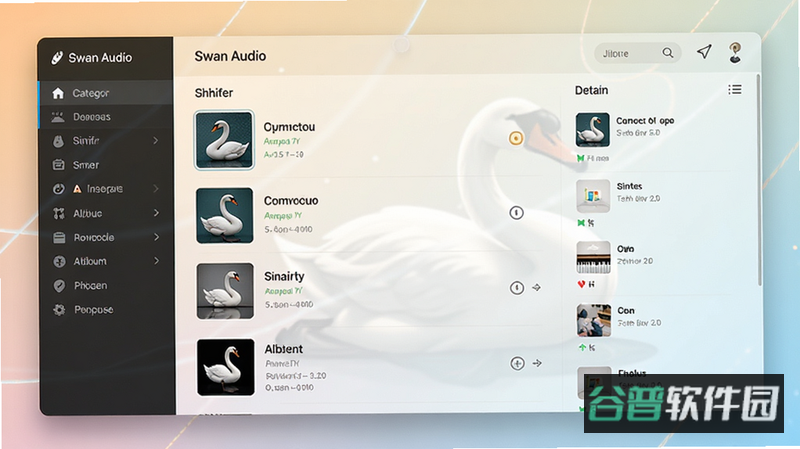
Task: Select the Sintes detail title
Action: (x=629, y=186)
